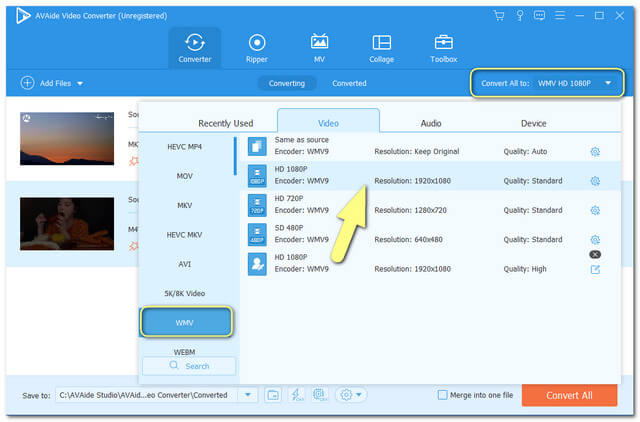640x422 pixels.
Task: Show the Converting list
Action: click(x=287, y=83)
